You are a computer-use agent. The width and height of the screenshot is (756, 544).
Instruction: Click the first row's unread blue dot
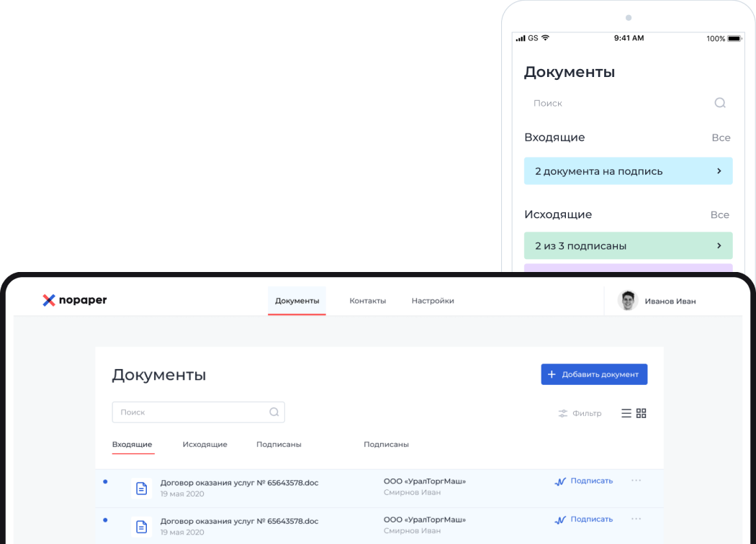105,482
